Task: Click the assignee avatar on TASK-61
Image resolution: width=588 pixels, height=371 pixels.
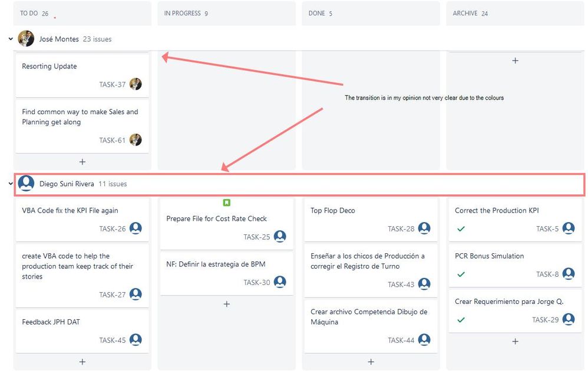Action: [x=136, y=140]
